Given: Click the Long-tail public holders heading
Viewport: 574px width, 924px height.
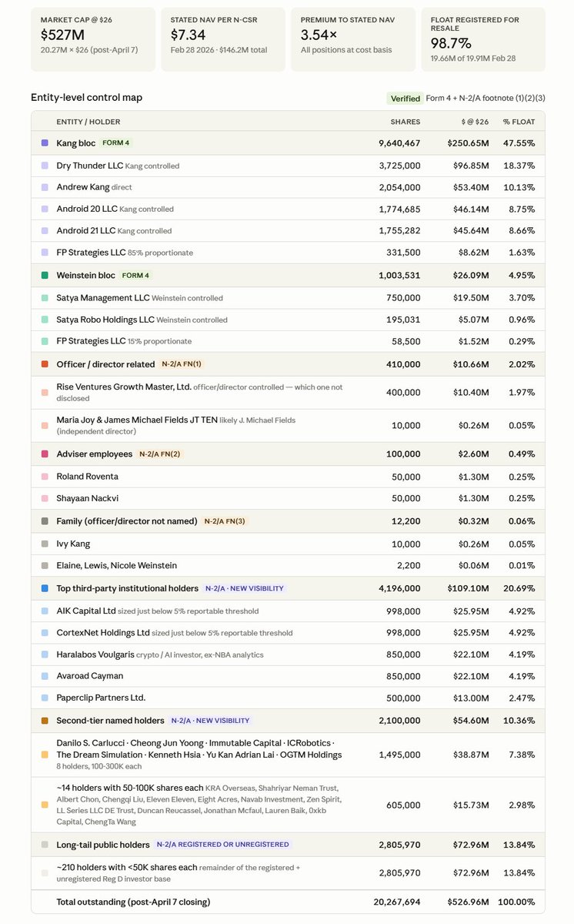Looking at the screenshot, I should (x=102, y=844).
